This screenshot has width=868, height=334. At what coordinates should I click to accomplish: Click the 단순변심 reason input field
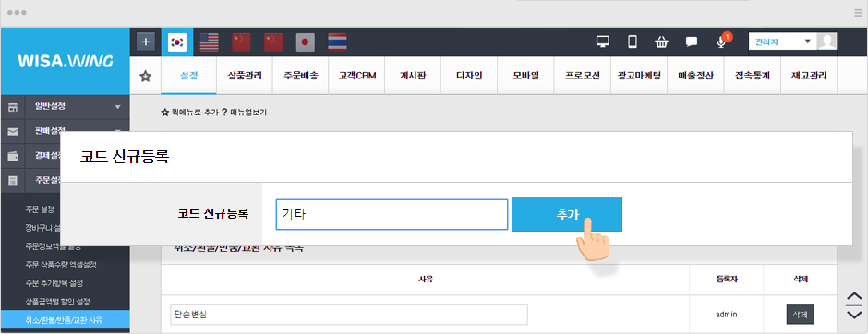pos(349,314)
